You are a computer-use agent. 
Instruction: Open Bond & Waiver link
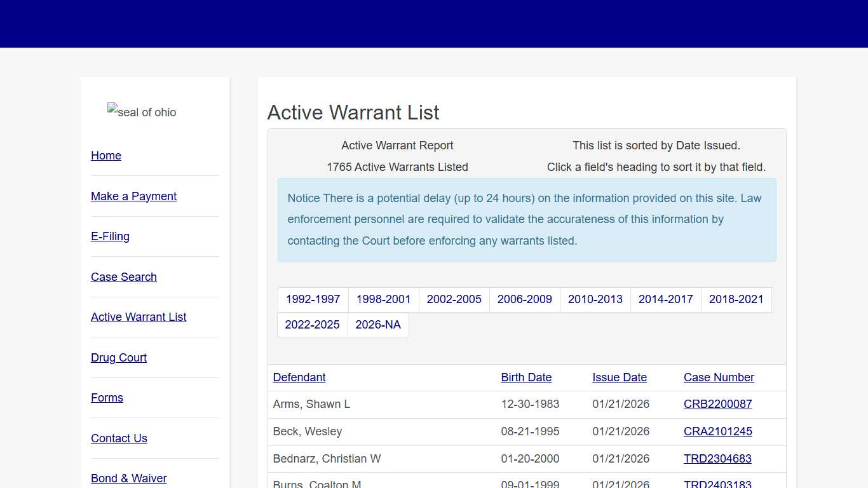point(129,478)
